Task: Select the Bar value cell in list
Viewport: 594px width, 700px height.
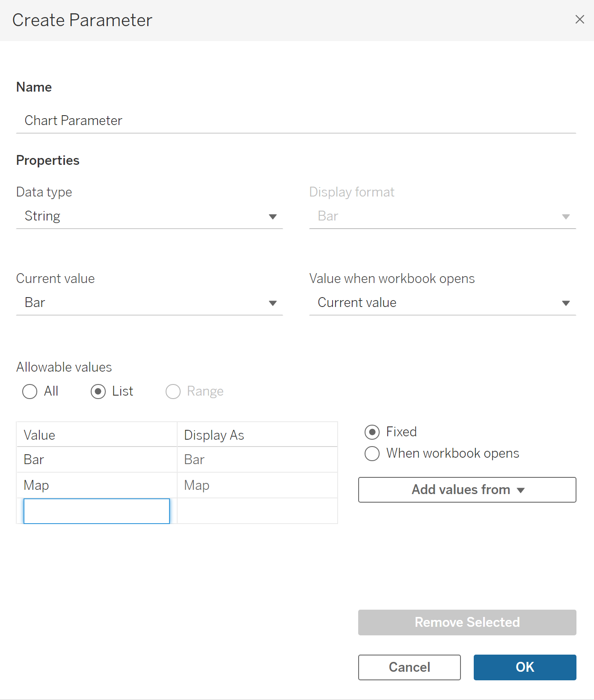Action: coord(96,460)
